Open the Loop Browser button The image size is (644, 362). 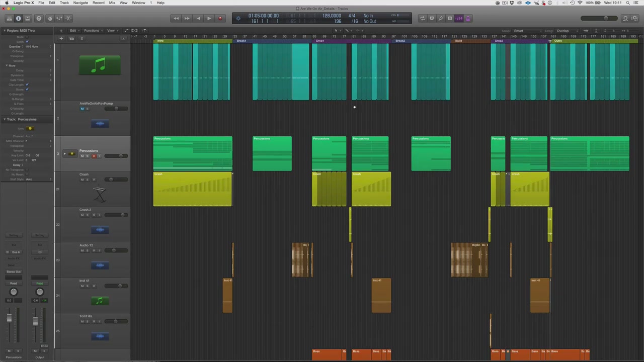click(x=625, y=19)
